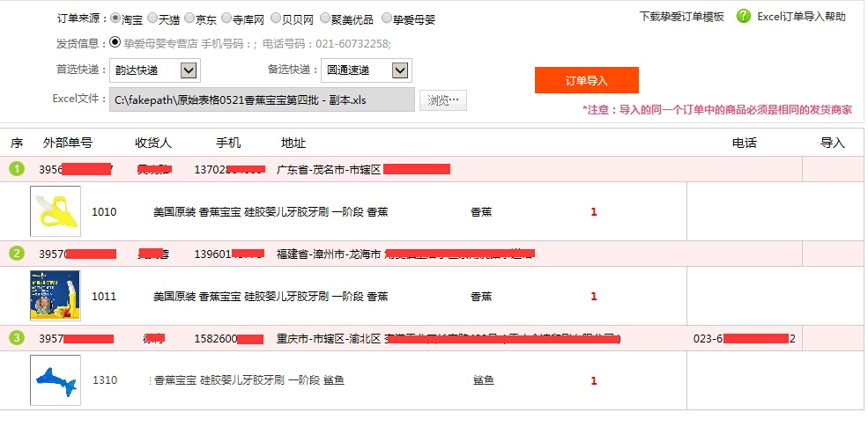Click the 外部单号 column header
This screenshot has height=427, width=868.
click(x=68, y=143)
